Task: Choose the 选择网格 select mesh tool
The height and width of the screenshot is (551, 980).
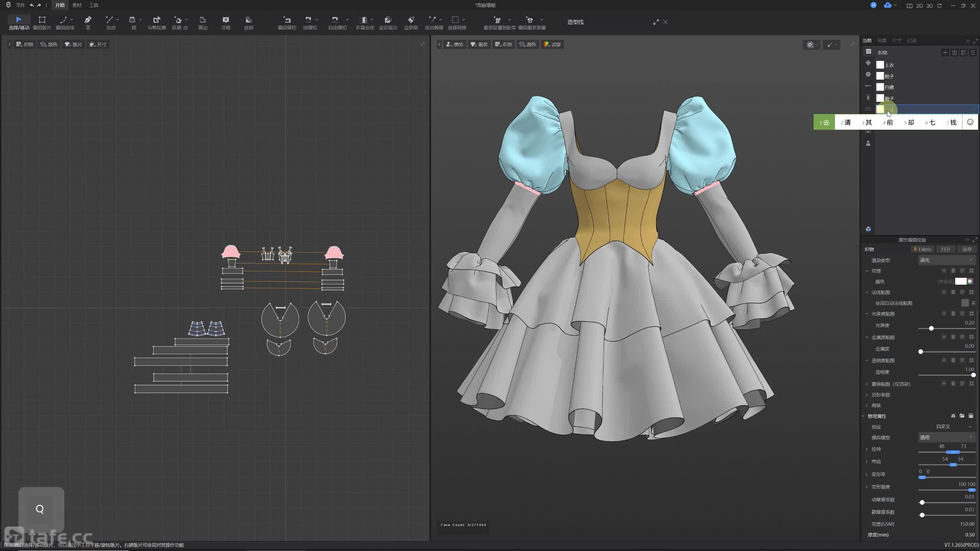Action: [x=457, y=23]
